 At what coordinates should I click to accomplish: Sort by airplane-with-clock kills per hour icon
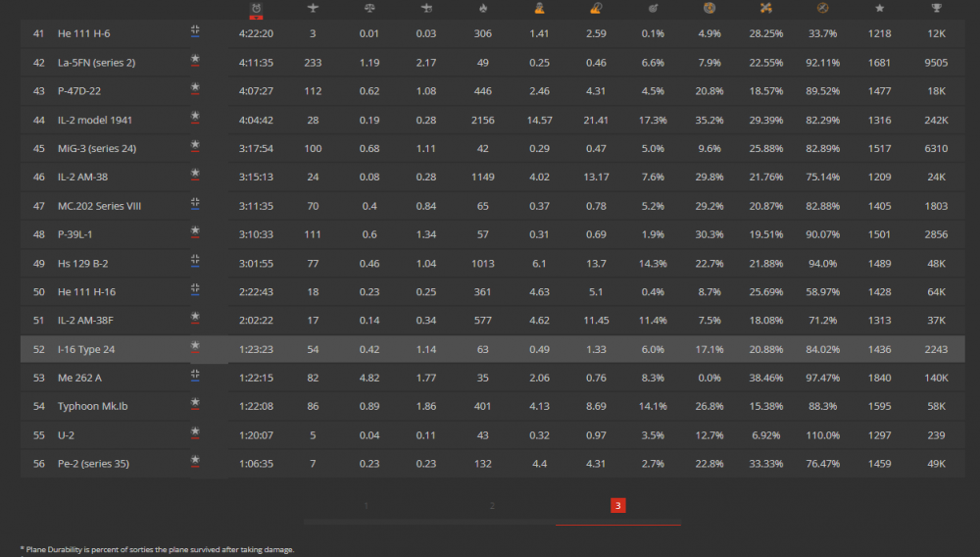tap(426, 8)
